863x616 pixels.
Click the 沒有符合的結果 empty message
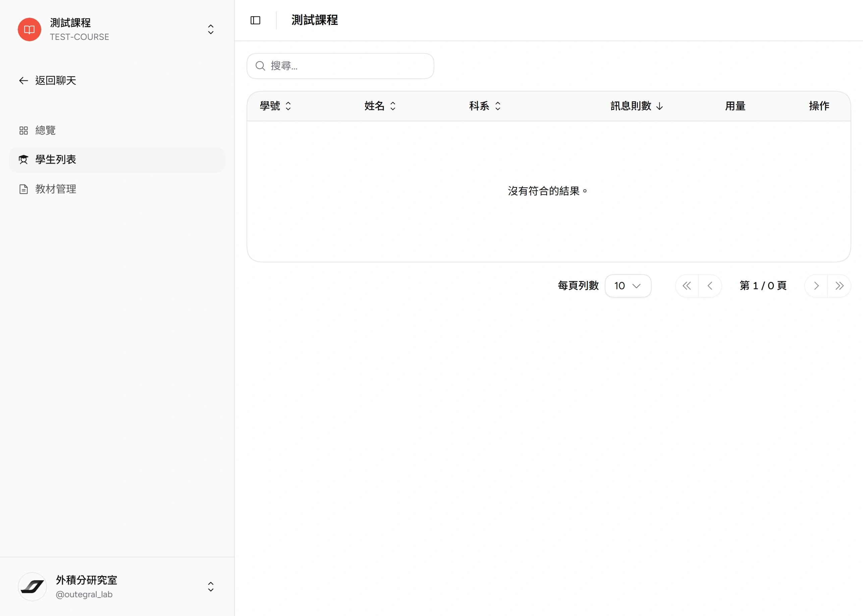548,191
